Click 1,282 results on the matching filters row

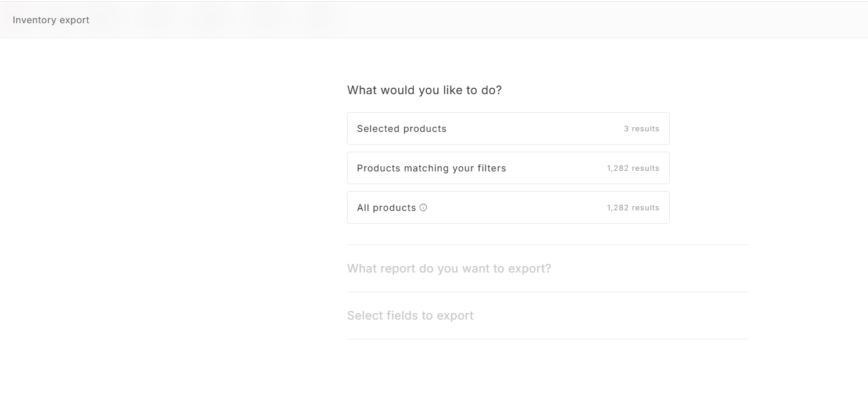633,168
